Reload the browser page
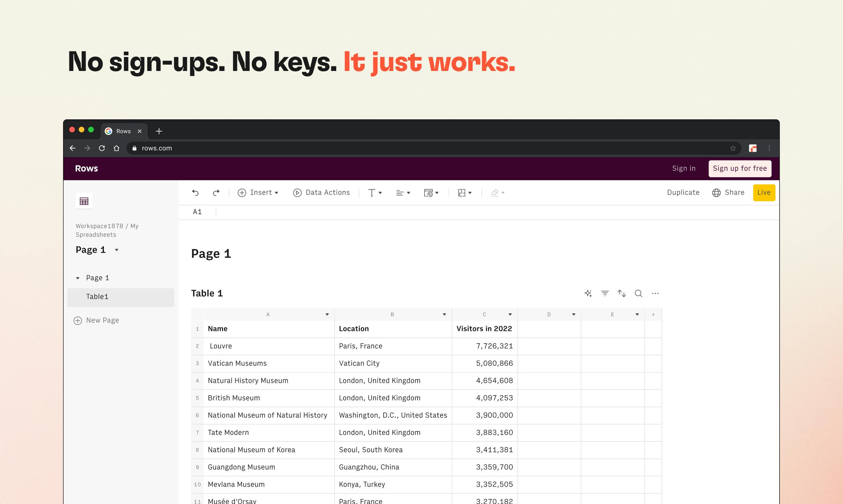This screenshot has width=843, height=504. click(x=102, y=148)
